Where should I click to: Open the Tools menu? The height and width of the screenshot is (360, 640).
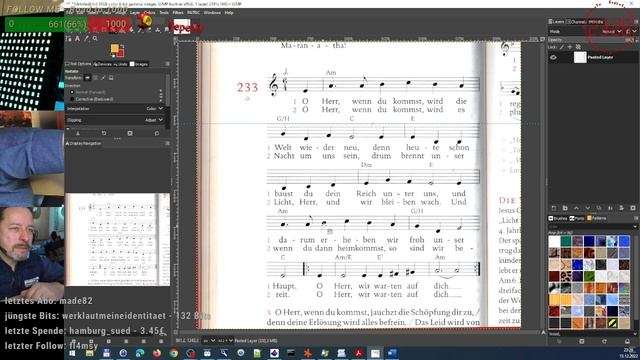coord(164,13)
